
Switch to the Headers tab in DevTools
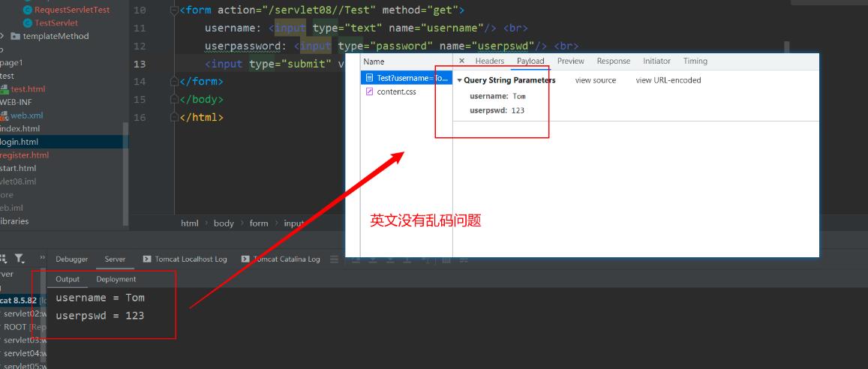[490, 61]
